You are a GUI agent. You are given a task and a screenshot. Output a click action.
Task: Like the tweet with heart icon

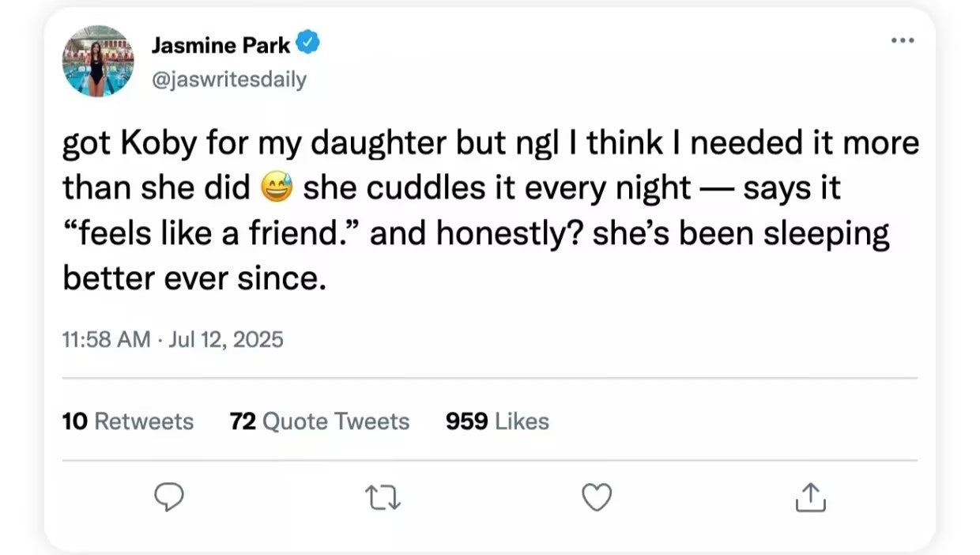pos(597,497)
